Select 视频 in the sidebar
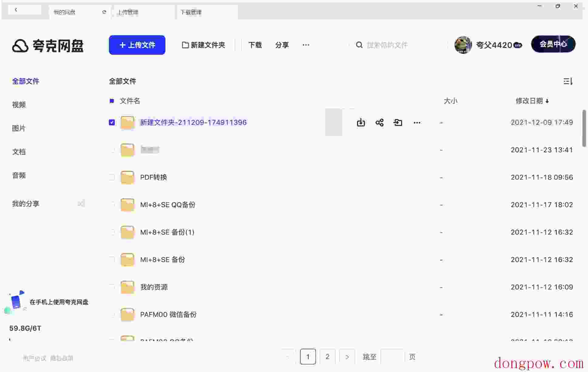The width and height of the screenshot is (588, 372). [x=19, y=105]
